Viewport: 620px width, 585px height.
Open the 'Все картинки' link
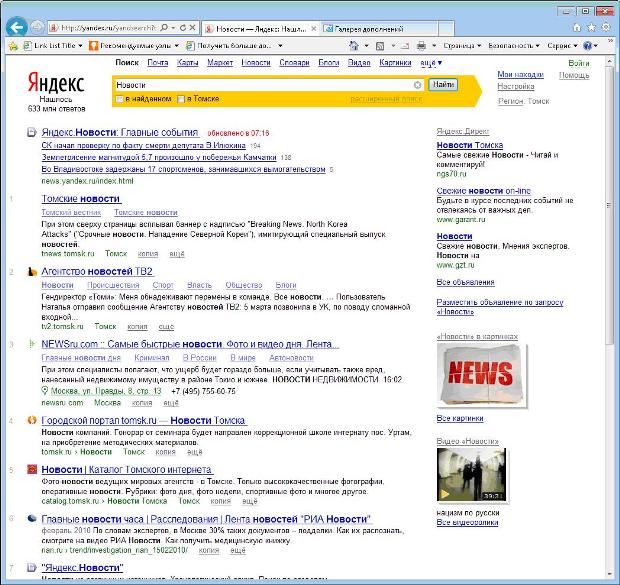[460, 418]
